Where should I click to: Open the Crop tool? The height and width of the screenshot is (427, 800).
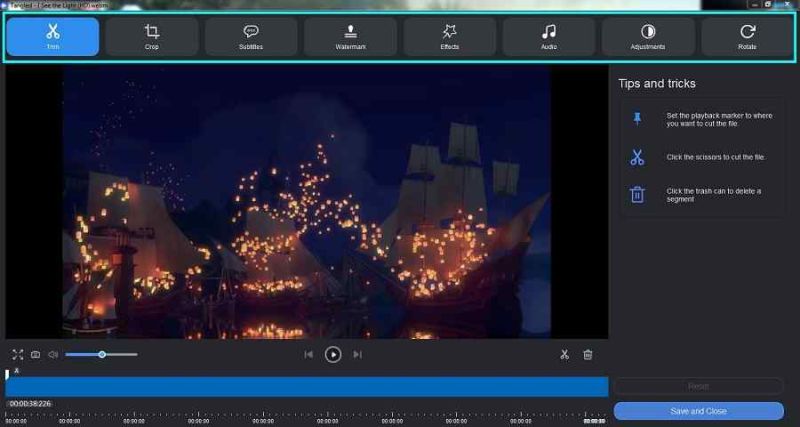152,36
